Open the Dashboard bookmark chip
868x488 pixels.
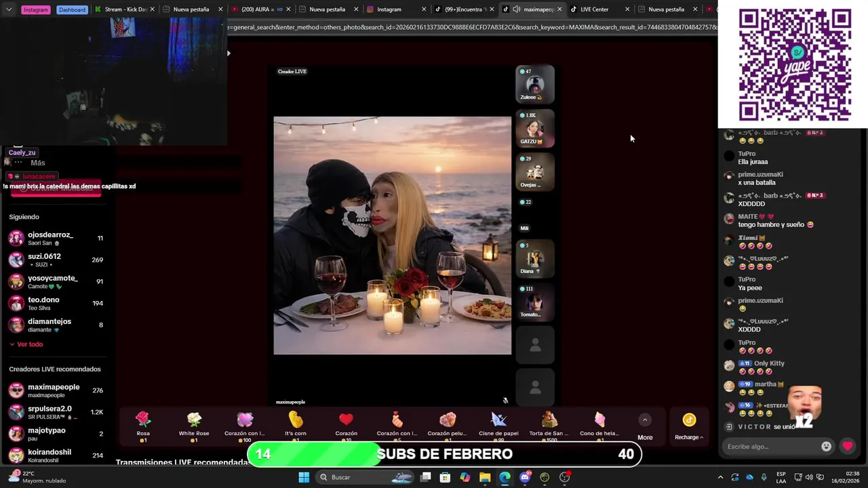(x=72, y=9)
